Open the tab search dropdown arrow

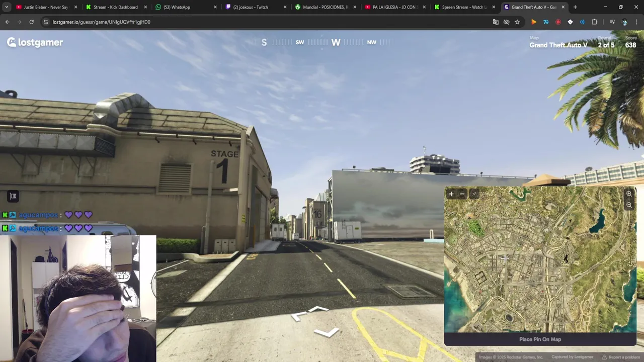(6, 7)
